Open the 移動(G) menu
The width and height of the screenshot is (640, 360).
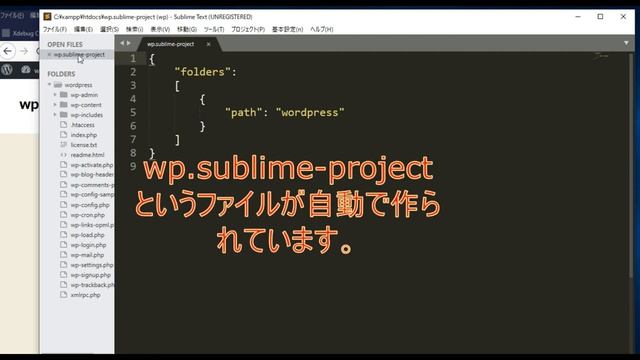pos(187,29)
